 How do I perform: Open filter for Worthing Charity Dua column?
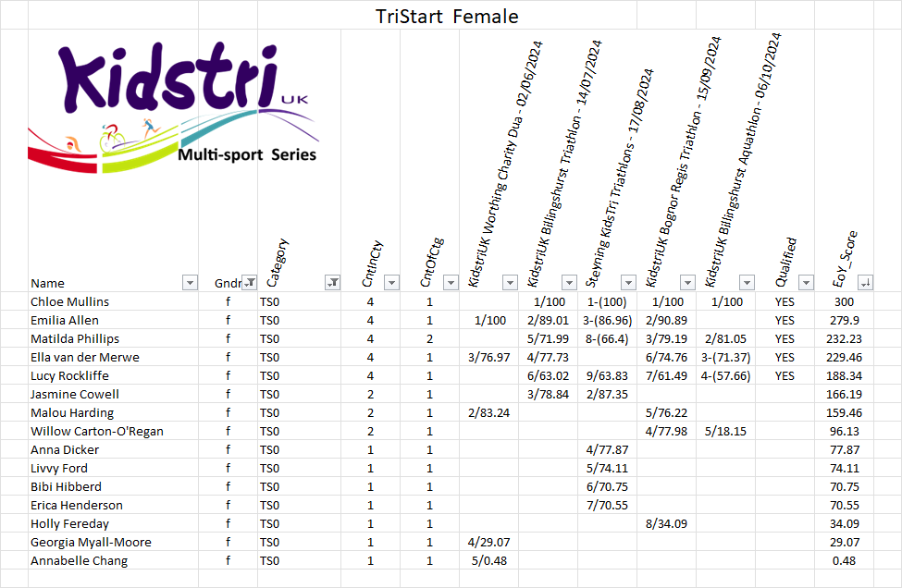[509, 283]
